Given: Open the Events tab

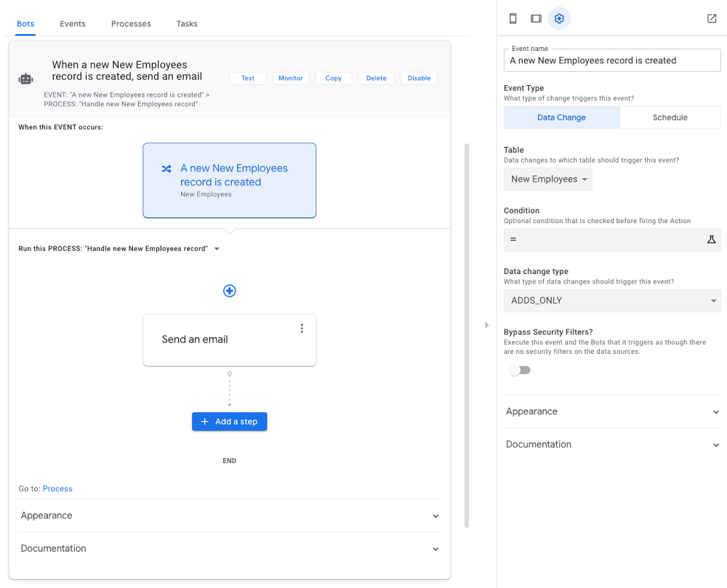Looking at the screenshot, I should 73,24.
